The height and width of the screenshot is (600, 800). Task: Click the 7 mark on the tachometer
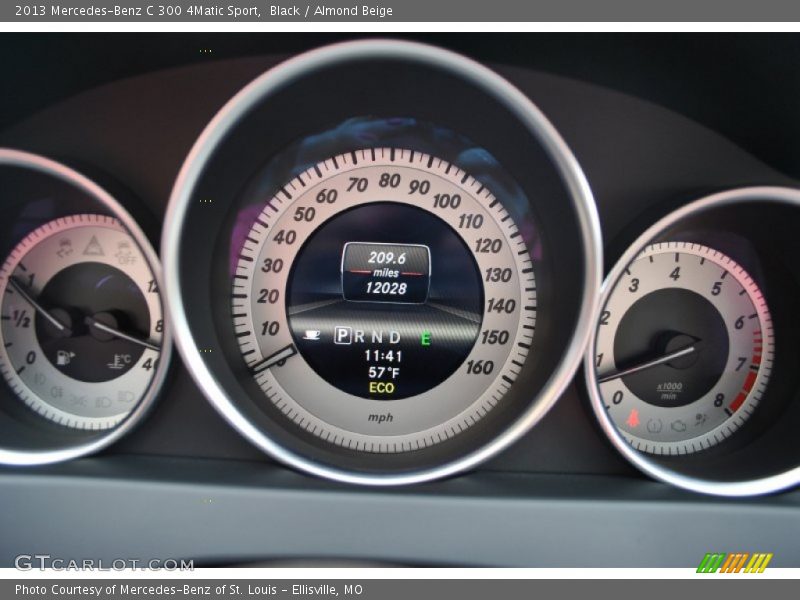(741, 364)
